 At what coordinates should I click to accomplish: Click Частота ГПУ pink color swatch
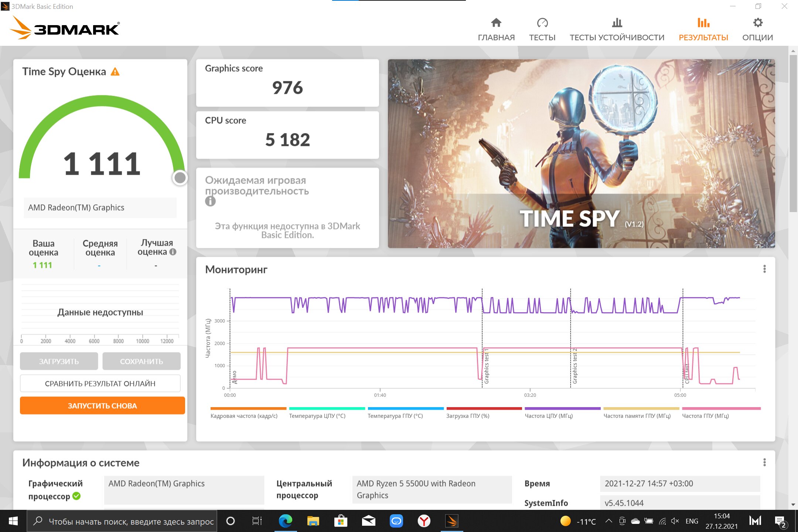721,409
